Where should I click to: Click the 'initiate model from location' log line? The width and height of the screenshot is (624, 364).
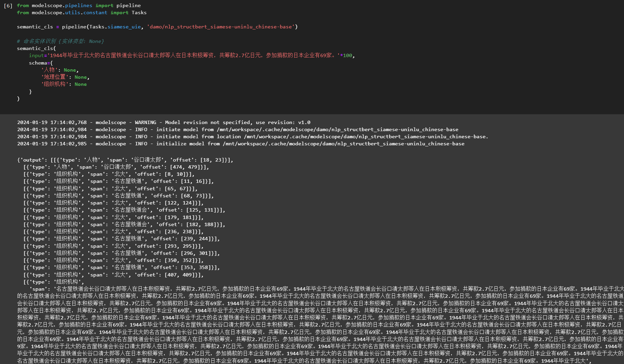pyautogui.click(x=253, y=137)
